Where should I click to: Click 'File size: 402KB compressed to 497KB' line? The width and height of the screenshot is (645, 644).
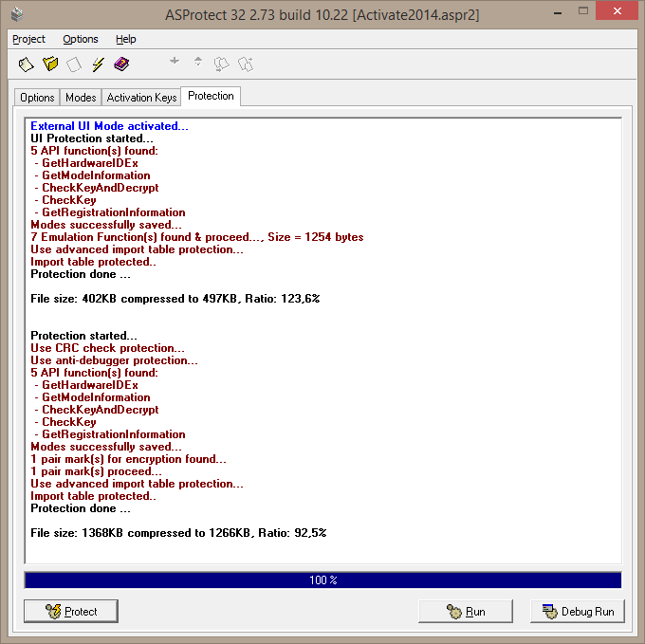175,299
